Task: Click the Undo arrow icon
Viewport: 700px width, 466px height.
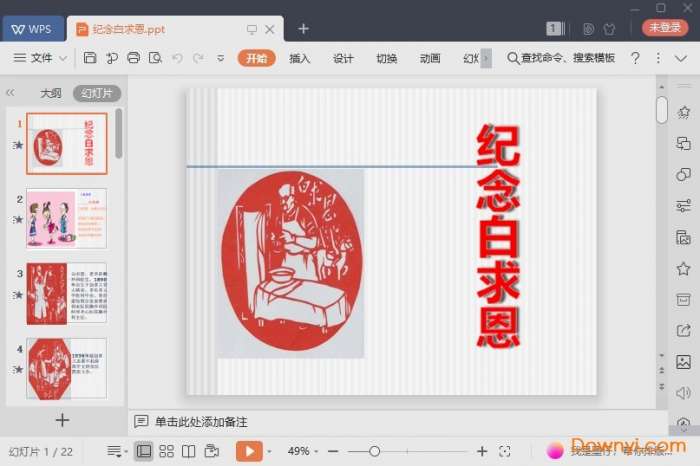Action: [x=177, y=58]
